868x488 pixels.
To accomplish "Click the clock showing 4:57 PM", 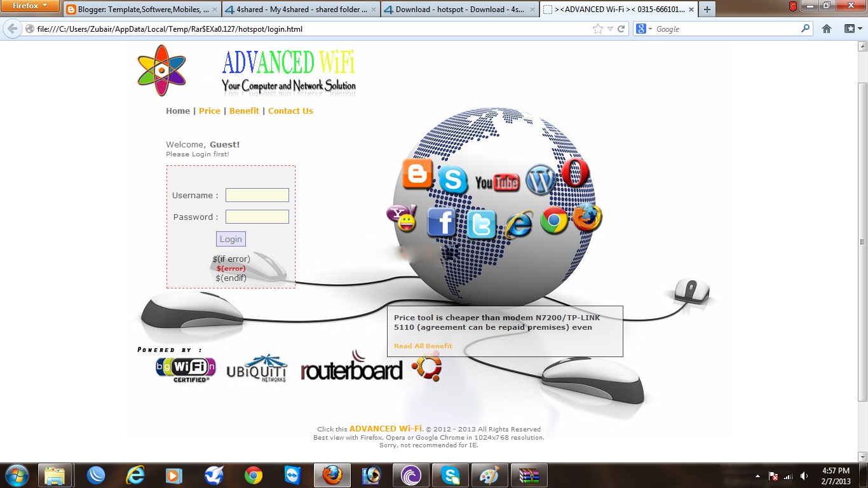I will click(836, 471).
